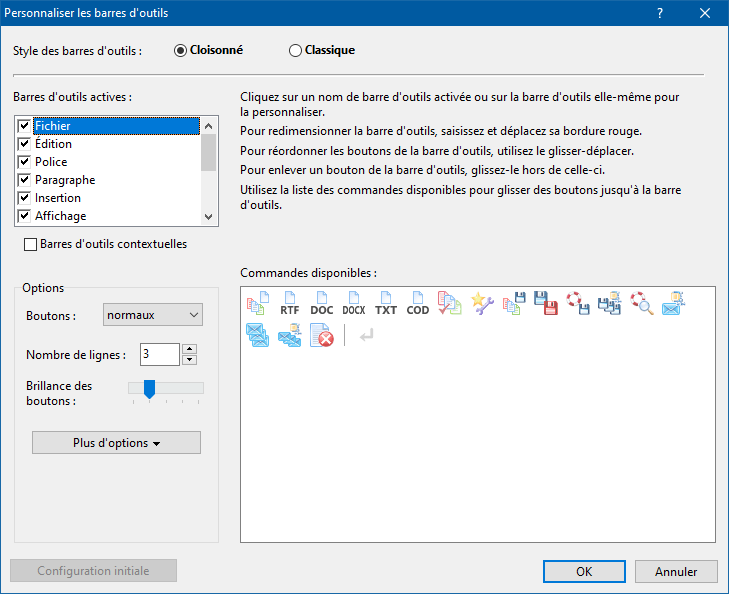Click the magnifier with lifebuoy icon
The width and height of the screenshot is (729, 594).
(x=640, y=304)
